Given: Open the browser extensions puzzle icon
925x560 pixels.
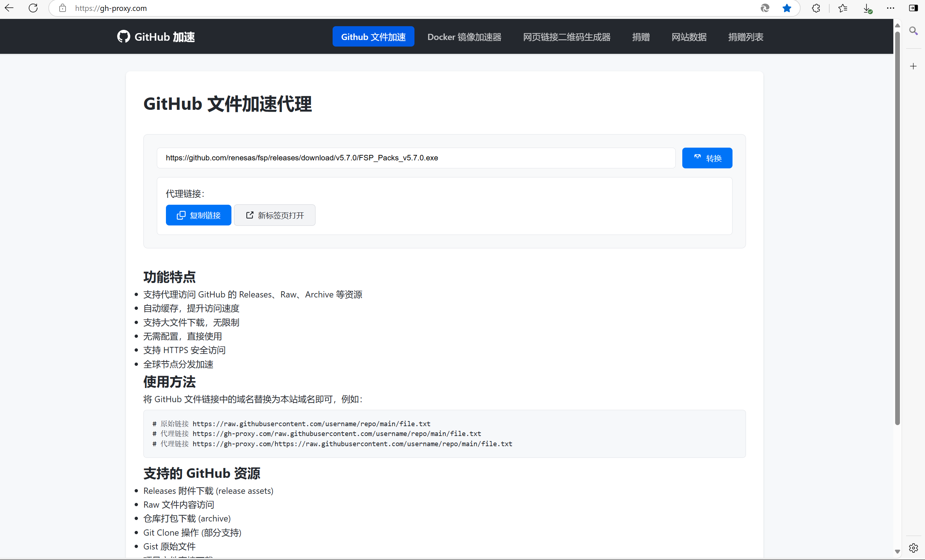Looking at the screenshot, I should coord(816,8).
